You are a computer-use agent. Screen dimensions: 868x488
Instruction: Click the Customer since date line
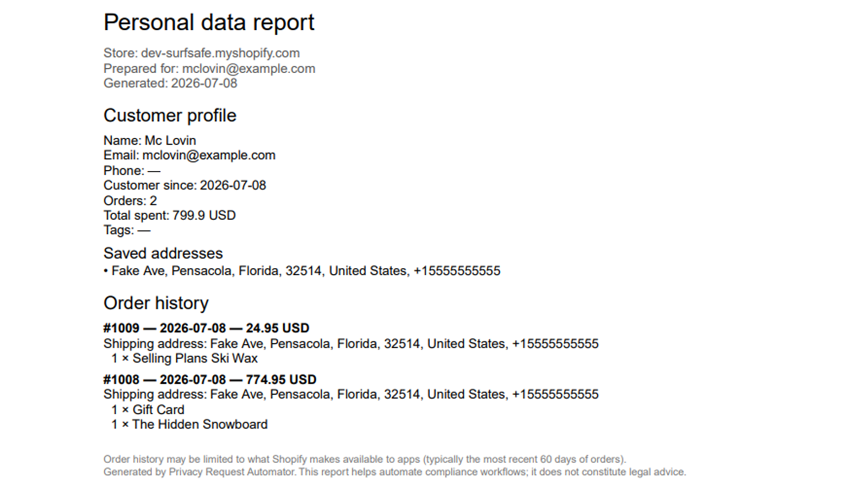coord(185,185)
